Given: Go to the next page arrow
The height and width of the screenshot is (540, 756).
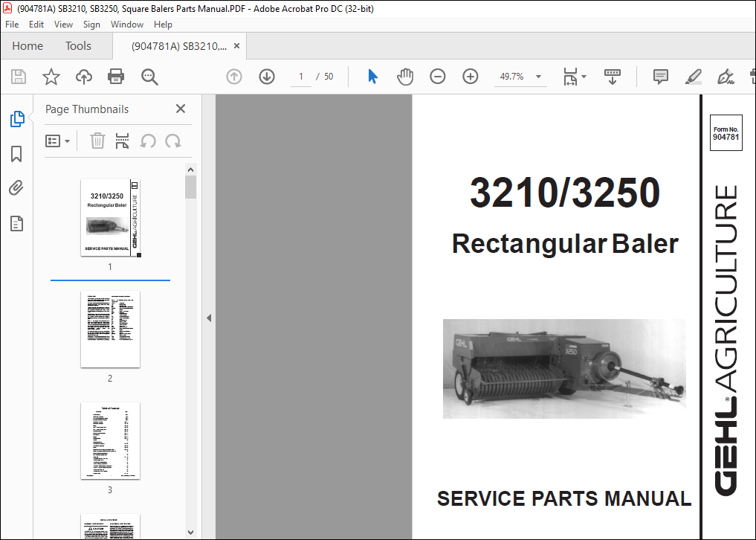Looking at the screenshot, I should [x=267, y=77].
